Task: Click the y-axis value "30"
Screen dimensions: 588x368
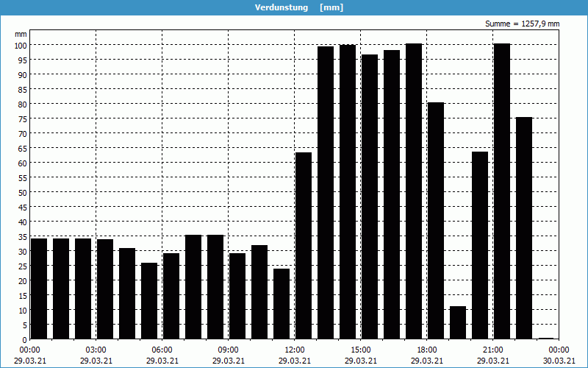Action: tap(23, 251)
